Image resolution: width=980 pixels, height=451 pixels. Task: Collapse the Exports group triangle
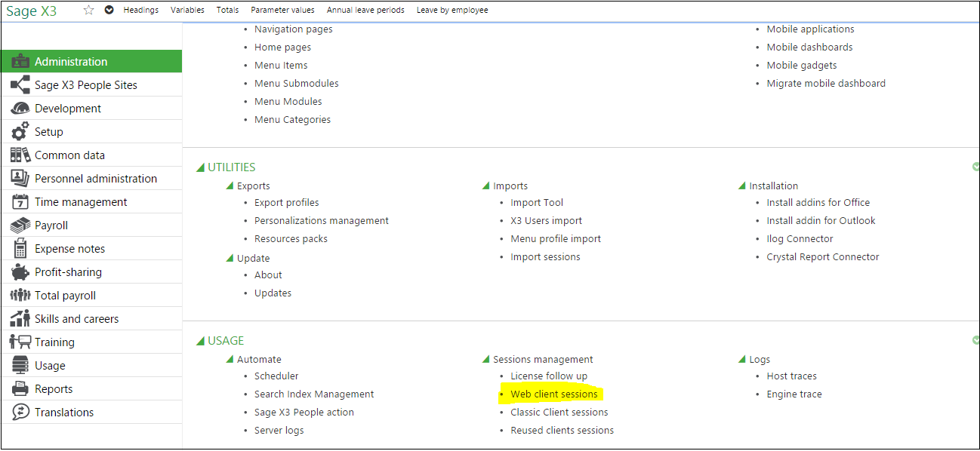230,186
